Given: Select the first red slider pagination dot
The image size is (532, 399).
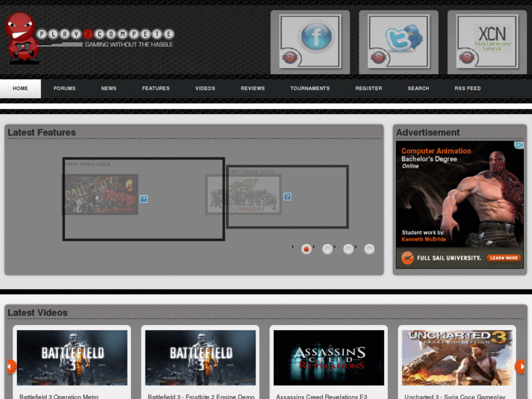Looking at the screenshot, I should pos(307,249).
